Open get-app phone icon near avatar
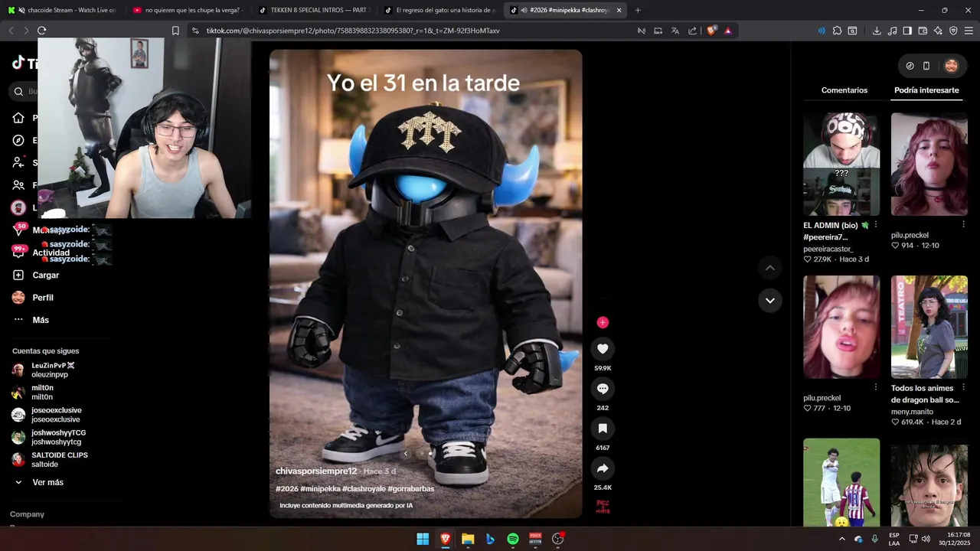Viewport: 980px width, 551px height. pyautogui.click(x=926, y=66)
